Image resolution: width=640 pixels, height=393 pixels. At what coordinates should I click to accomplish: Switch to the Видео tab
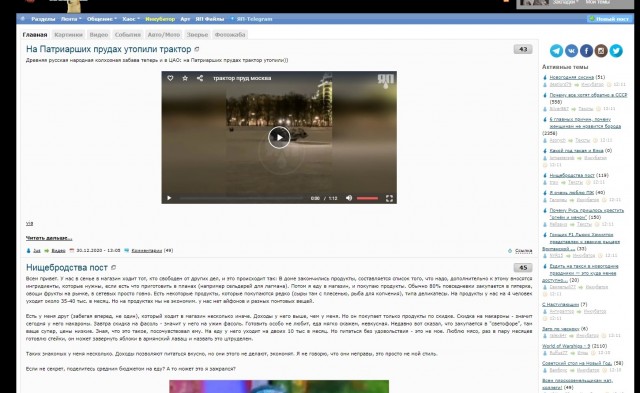point(99,35)
